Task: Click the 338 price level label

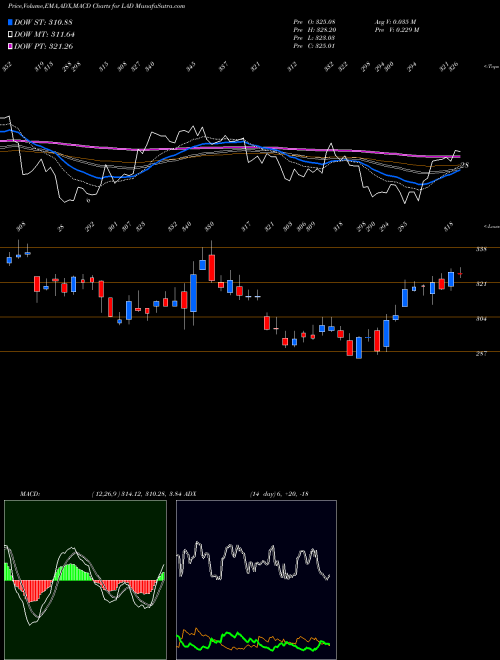Action: (x=481, y=249)
